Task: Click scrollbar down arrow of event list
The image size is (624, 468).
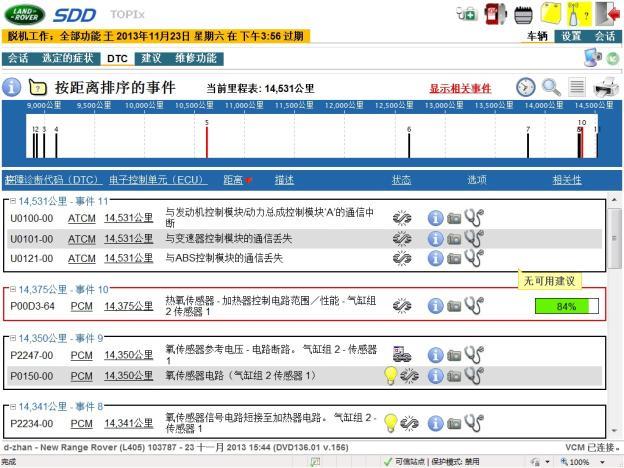Action: 616,430
